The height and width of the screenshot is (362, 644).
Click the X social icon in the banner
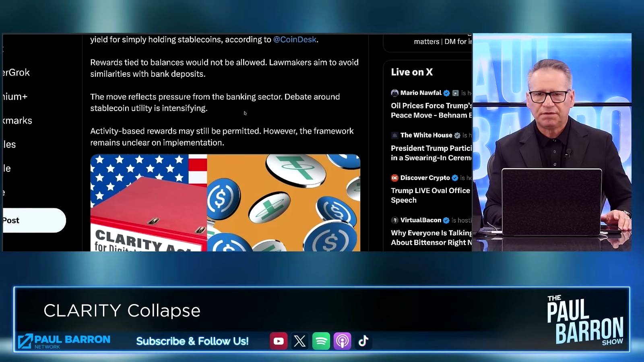click(300, 341)
